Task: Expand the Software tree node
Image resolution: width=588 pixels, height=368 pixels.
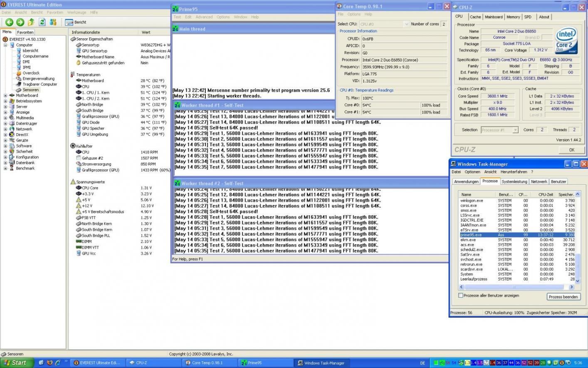Action: click(5, 146)
